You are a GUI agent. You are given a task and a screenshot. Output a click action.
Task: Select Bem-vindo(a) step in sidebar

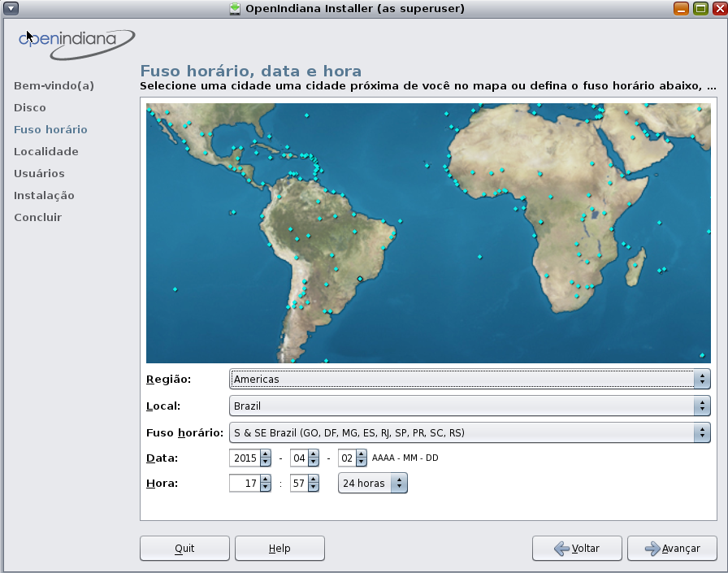pos(54,85)
